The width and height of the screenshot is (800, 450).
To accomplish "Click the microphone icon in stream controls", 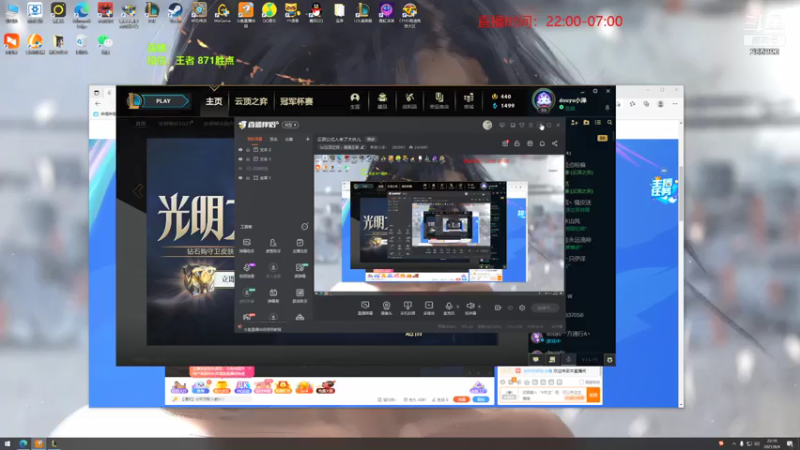I will tap(448, 306).
